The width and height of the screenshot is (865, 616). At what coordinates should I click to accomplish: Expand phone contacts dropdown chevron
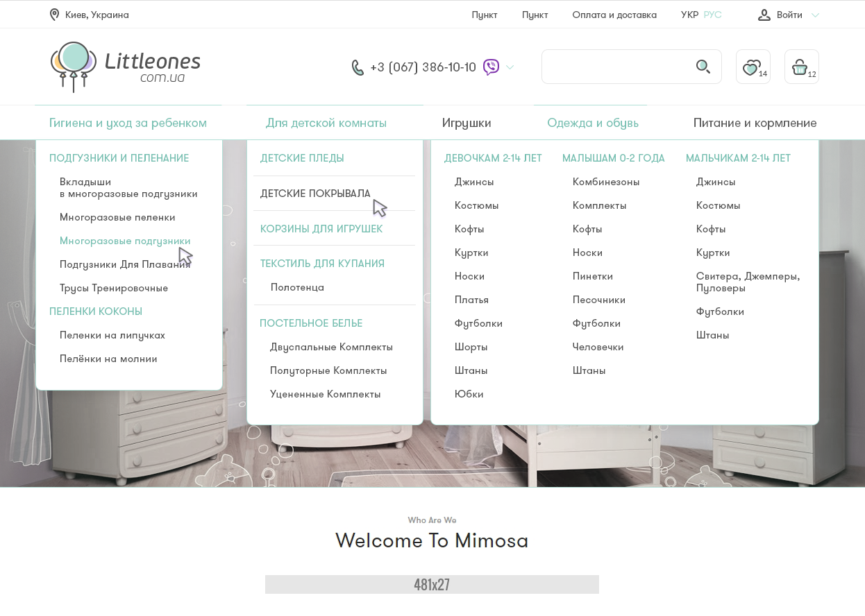click(510, 67)
